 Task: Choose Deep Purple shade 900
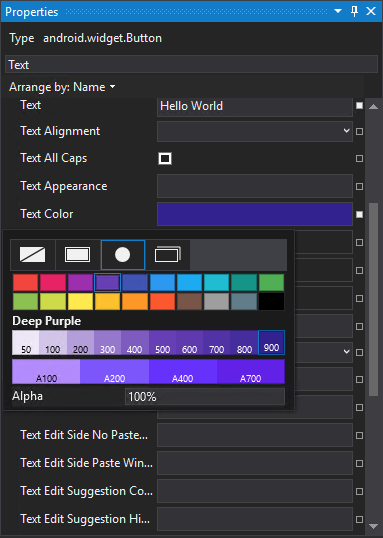click(271, 342)
